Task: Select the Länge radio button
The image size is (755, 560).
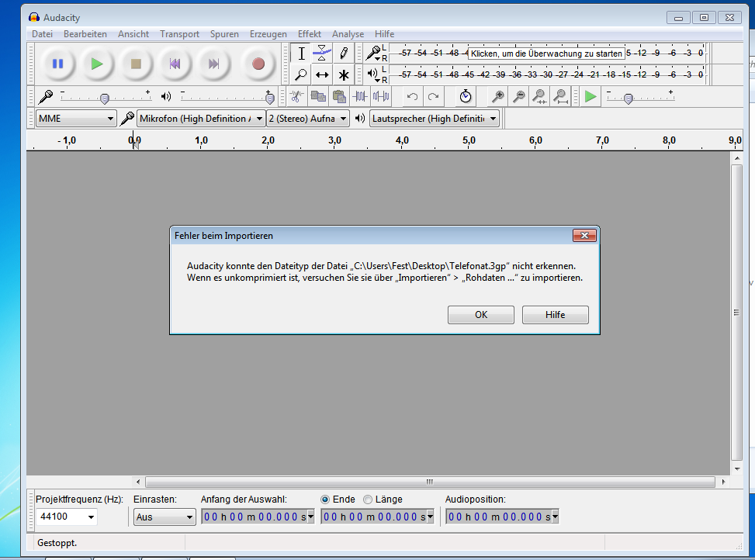Action: pyautogui.click(x=368, y=500)
